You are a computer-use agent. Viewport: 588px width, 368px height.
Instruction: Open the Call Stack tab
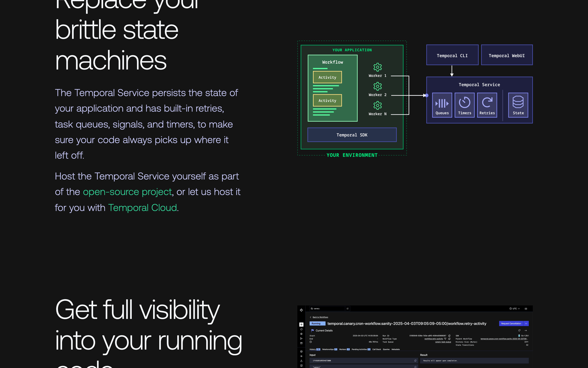click(377, 349)
